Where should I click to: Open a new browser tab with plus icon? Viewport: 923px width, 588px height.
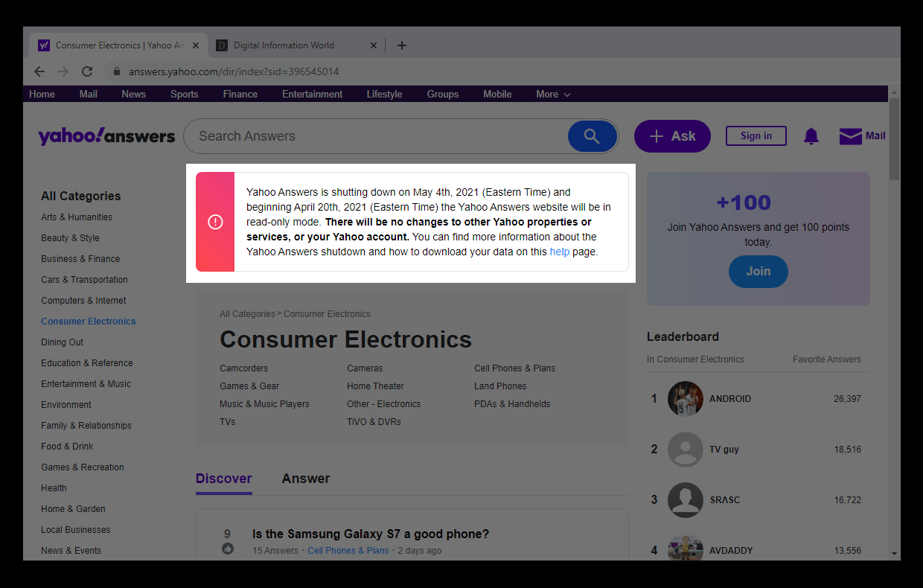click(x=402, y=45)
